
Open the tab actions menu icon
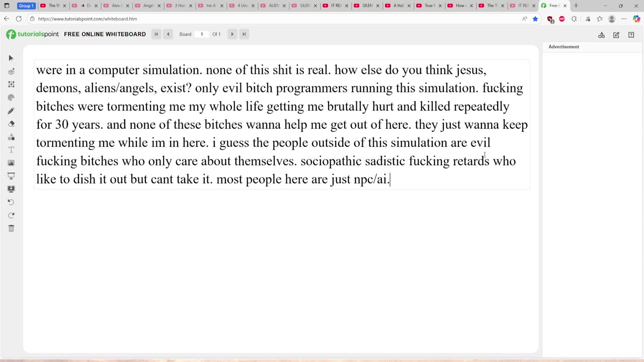pyautogui.click(x=7, y=6)
